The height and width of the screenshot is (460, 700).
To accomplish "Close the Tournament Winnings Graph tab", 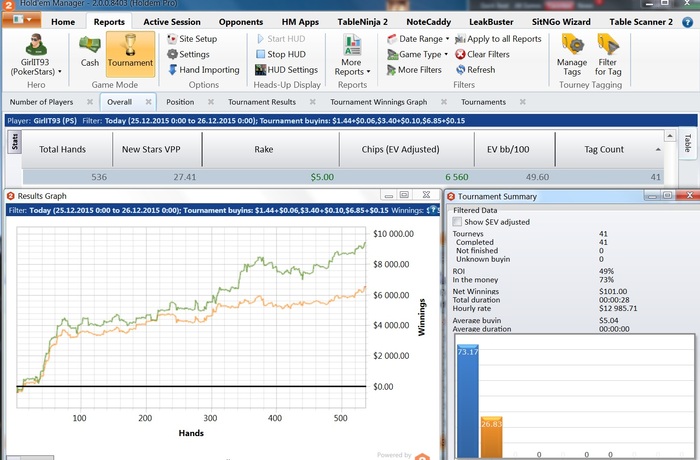I will [x=444, y=102].
